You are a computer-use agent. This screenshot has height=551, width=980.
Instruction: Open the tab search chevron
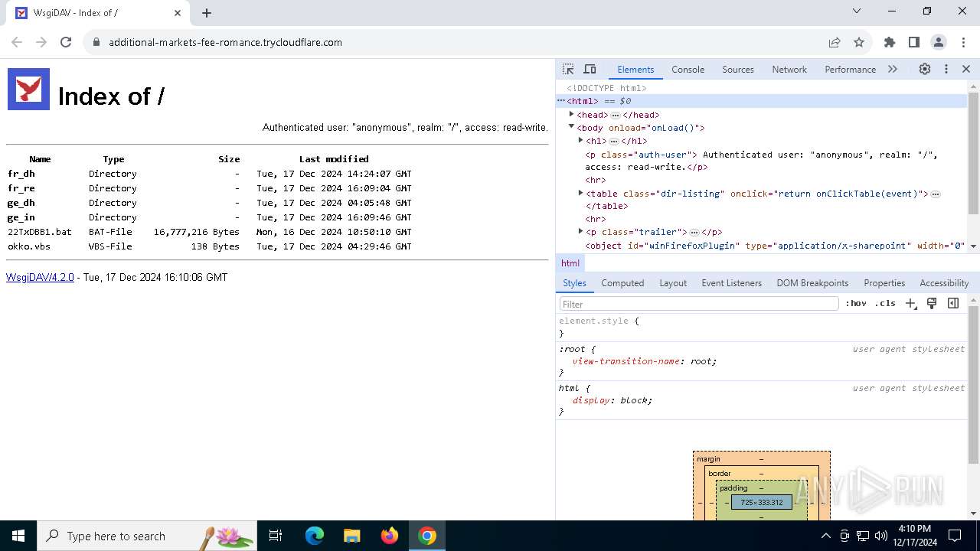pyautogui.click(x=857, y=11)
